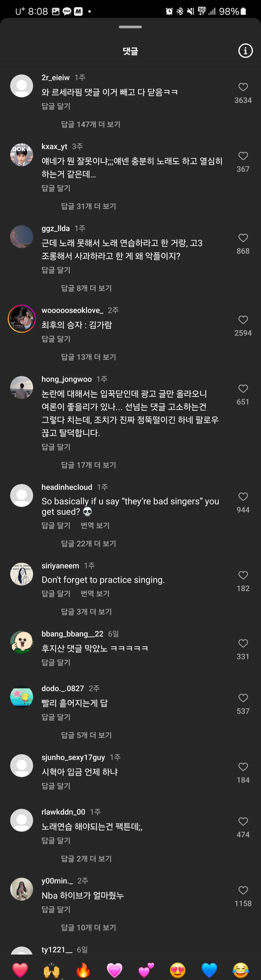The width and height of the screenshot is (261, 980).
Task: View translation of siriyaneem's comment
Action: (95, 594)
